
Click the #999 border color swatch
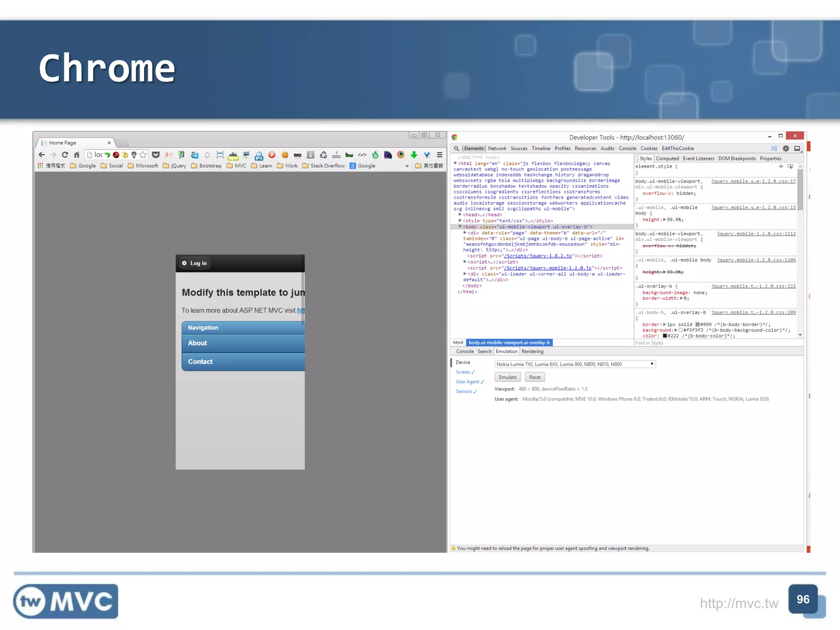click(698, 324)
